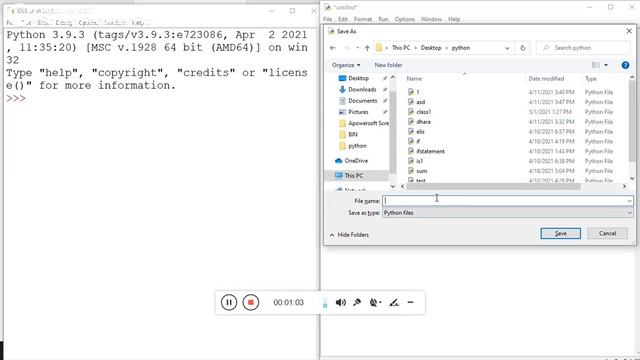Select Downloads in the navigation pane

[362, 89]
